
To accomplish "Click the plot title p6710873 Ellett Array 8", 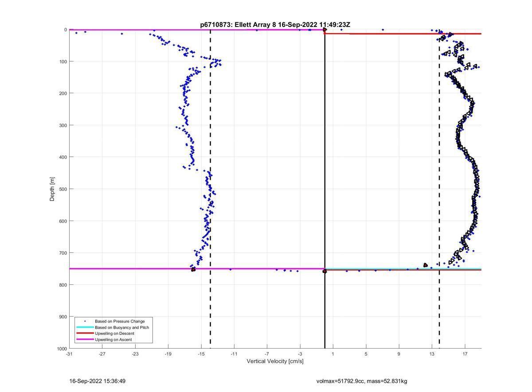I will tap(275, 25).
